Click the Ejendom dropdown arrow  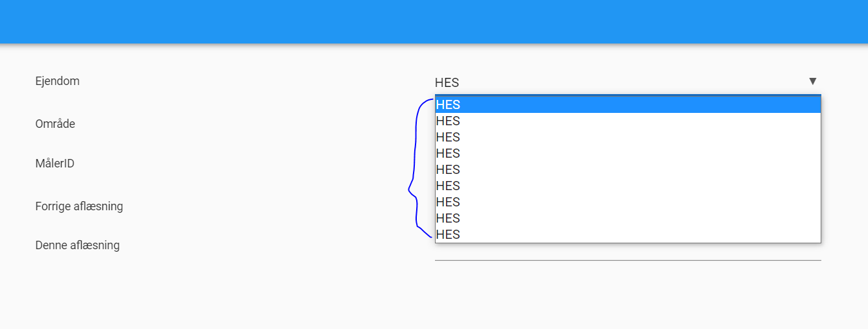click(812, 81)
